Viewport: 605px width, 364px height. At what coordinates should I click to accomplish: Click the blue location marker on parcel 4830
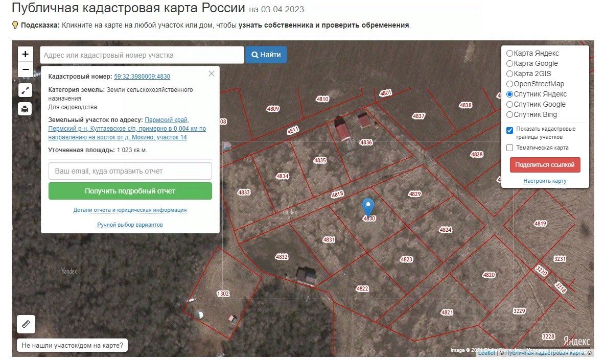click(368, 207)
